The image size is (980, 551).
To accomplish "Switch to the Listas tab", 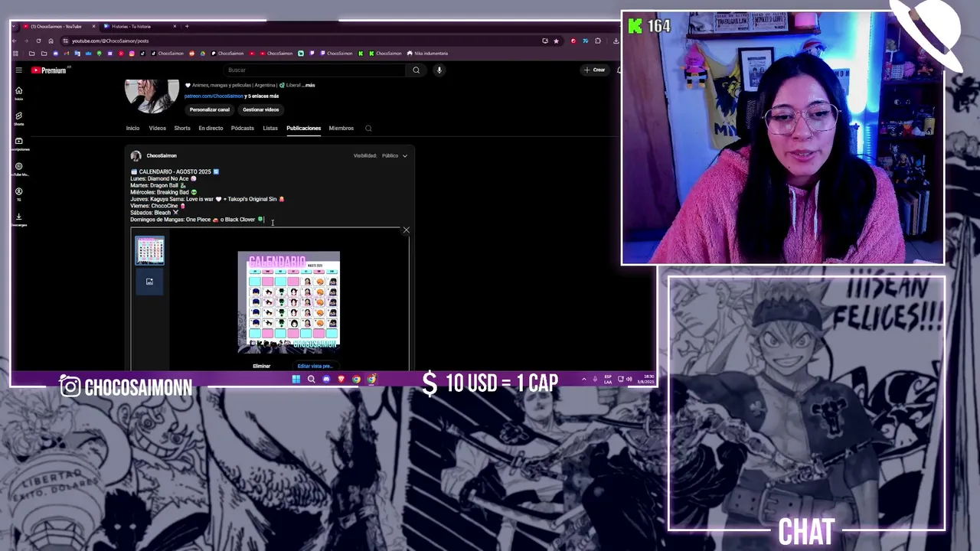I will (x=270, y=128).
